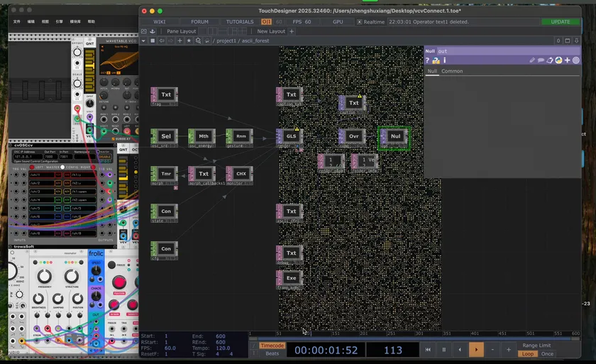596x364 pixels.
Task: Open the 文件 menu in VCV Rack window
Action: click(17, 22)
